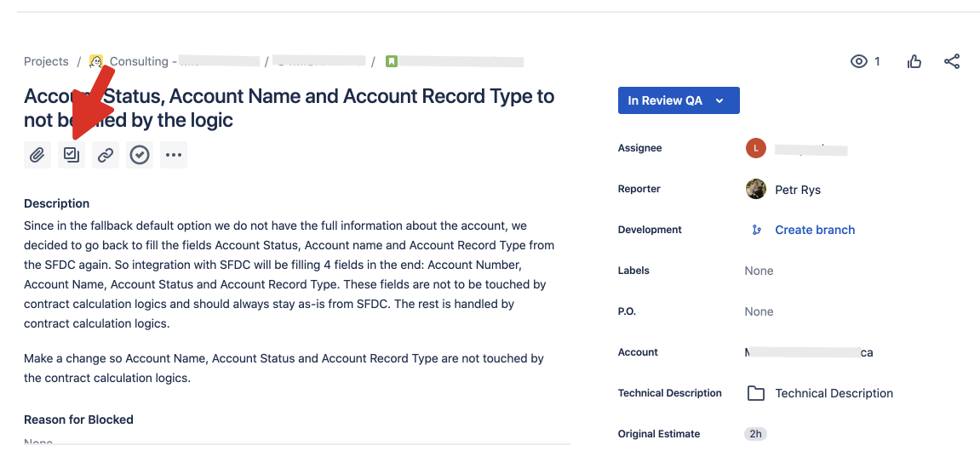The width and height of the screenshot is (980, 451).
Task: Open the Technical Description folder
Action: pos(833,393)
